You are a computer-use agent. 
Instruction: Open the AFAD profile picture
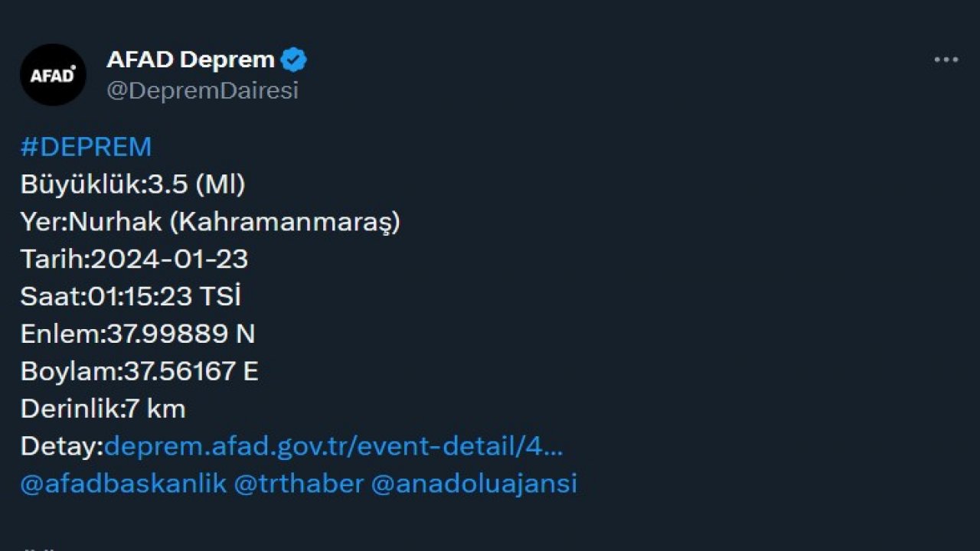click(53, 73)
